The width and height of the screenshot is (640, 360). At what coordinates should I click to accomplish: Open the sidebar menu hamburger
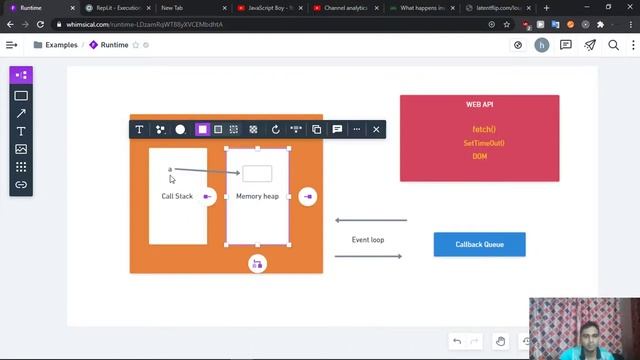point(11,45)
